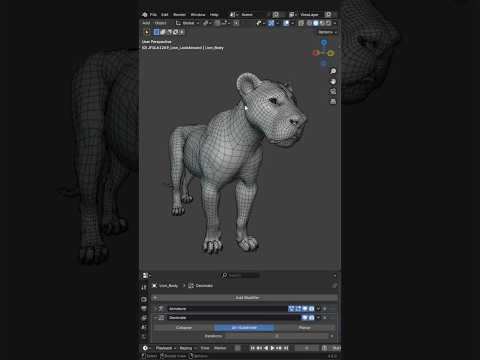Open the Add menu in viewport header
This screenshot has width=480, height=360.
[x=146, y=23]
